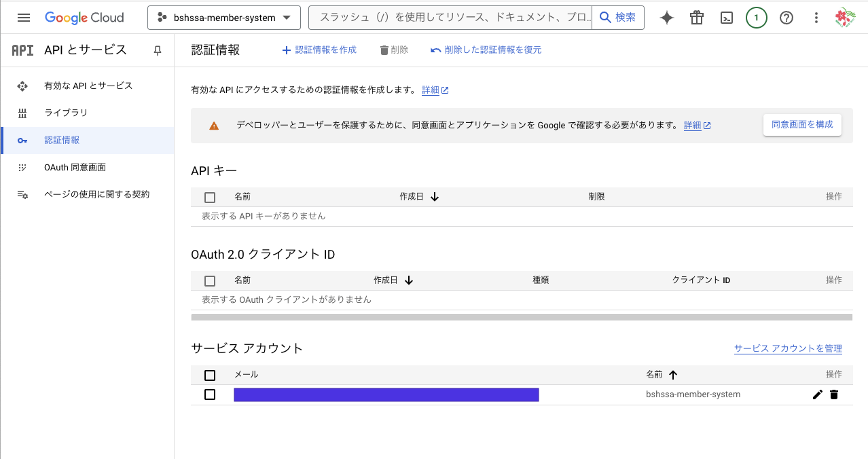Click the 同意画面を構成 button
The image size is (868, 459).
[802, 125]
